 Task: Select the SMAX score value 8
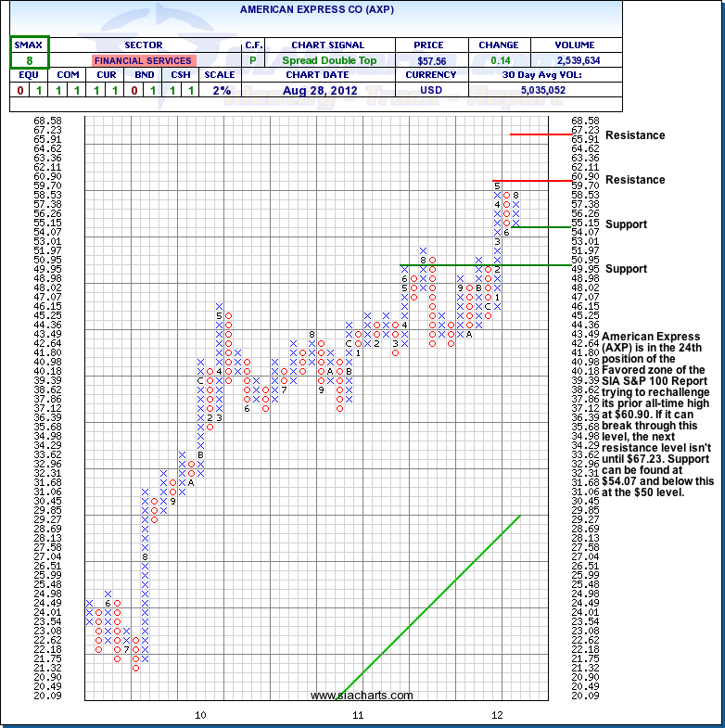pyautogui.click(x=30, y=59)
